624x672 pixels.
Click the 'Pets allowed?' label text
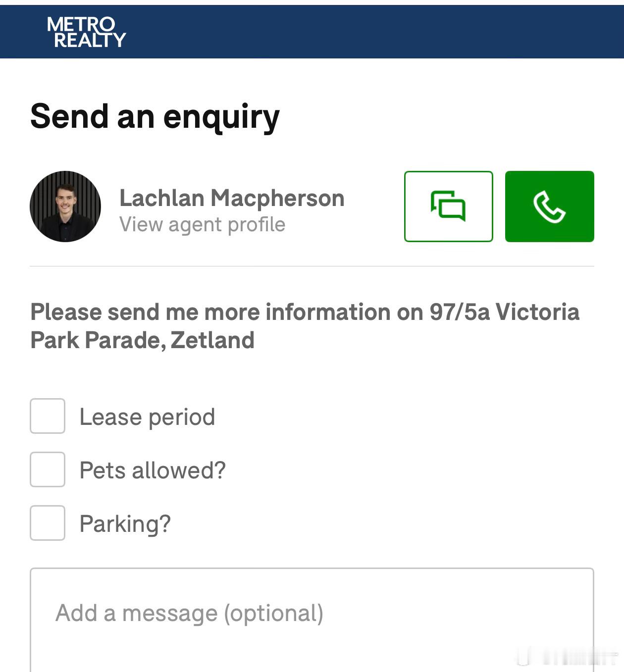click(x=153, y=470)
